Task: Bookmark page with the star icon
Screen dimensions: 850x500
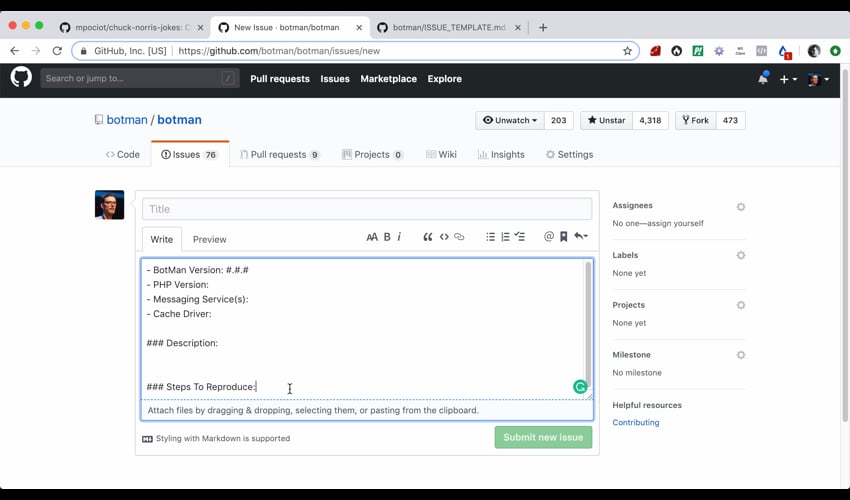Action: click(627, 51)
